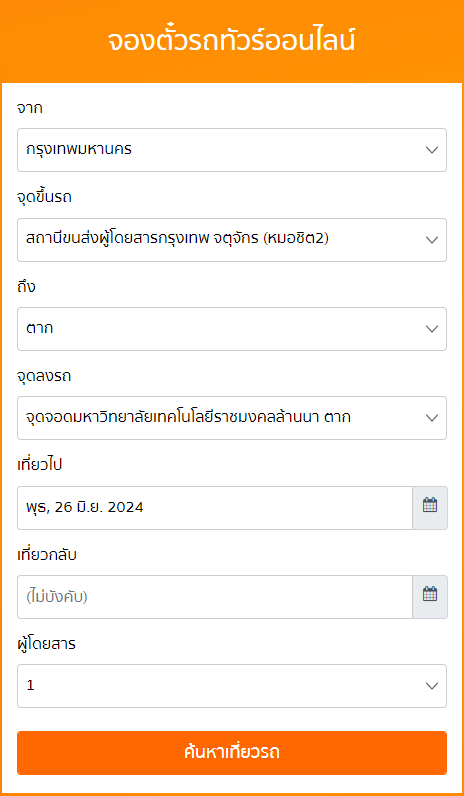Open the calendar icon for เที่ยวกลับ date
Image resolution: width=464 pixels, height=796 pixels.
pos(430,596)
